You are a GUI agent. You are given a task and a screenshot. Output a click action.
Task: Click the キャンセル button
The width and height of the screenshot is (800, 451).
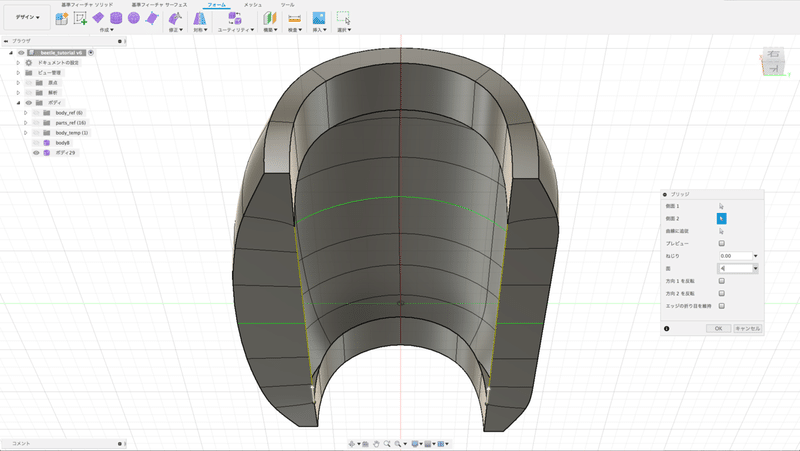click(748, 328)
